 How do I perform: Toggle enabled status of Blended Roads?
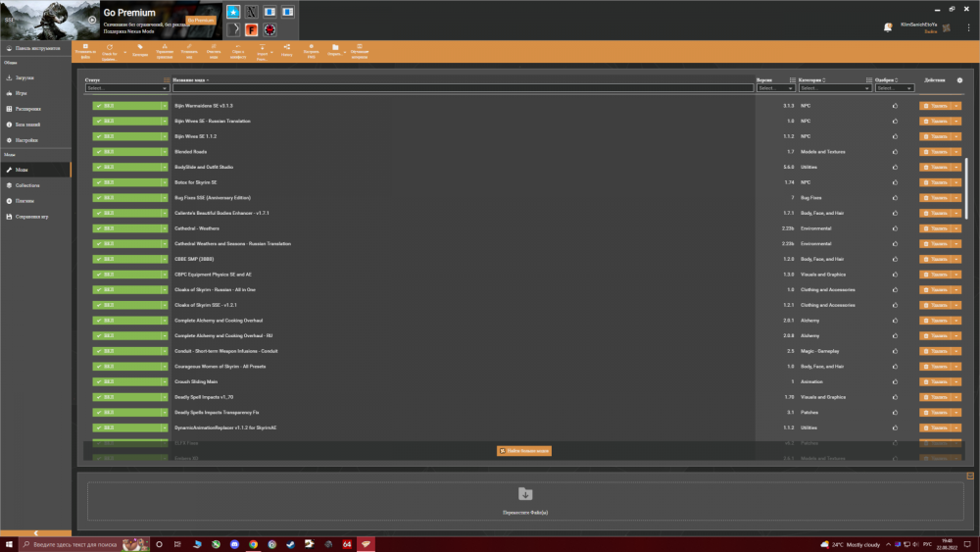[126, 152]
